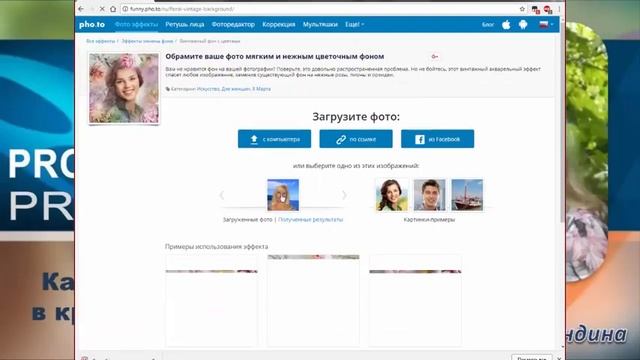This screenshot has width=640, height=360.
Task: Upload a photo с компьютера
Action: pyautogui.click(x=274, y=139)
